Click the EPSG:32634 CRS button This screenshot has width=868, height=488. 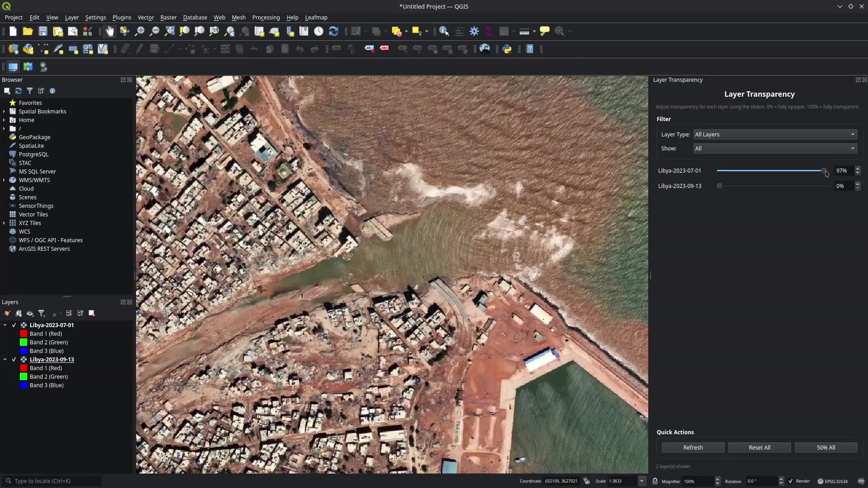(x=832, y=481)
